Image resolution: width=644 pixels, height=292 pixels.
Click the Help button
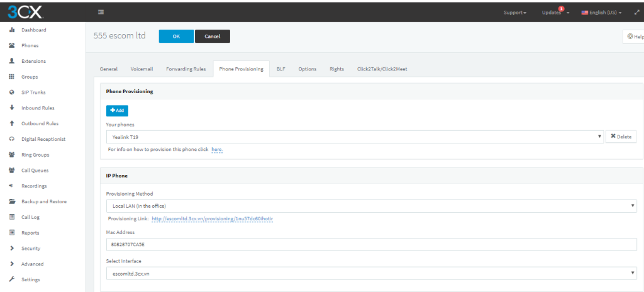click(634, 36)
